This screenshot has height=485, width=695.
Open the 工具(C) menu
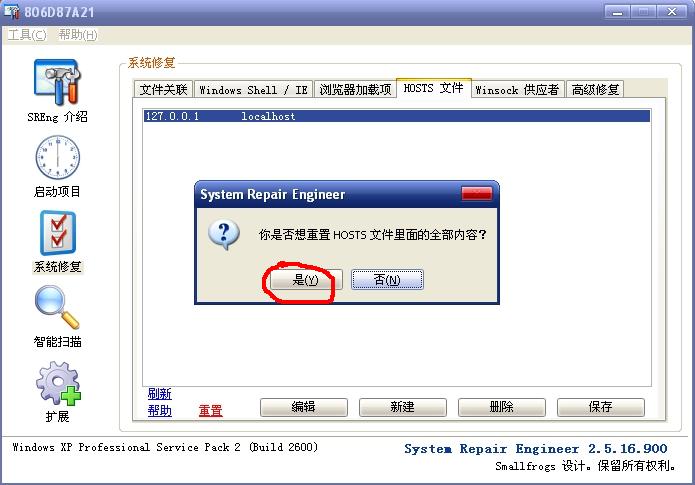27,35
